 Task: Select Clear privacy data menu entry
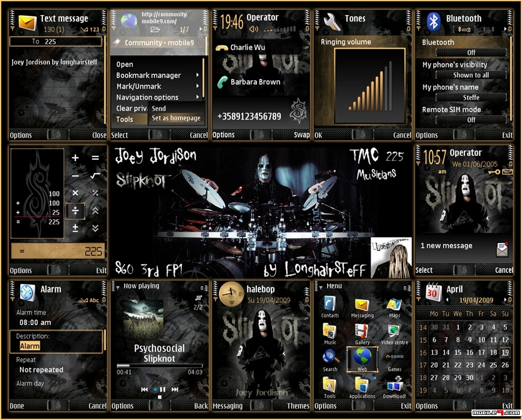point(131,108)
